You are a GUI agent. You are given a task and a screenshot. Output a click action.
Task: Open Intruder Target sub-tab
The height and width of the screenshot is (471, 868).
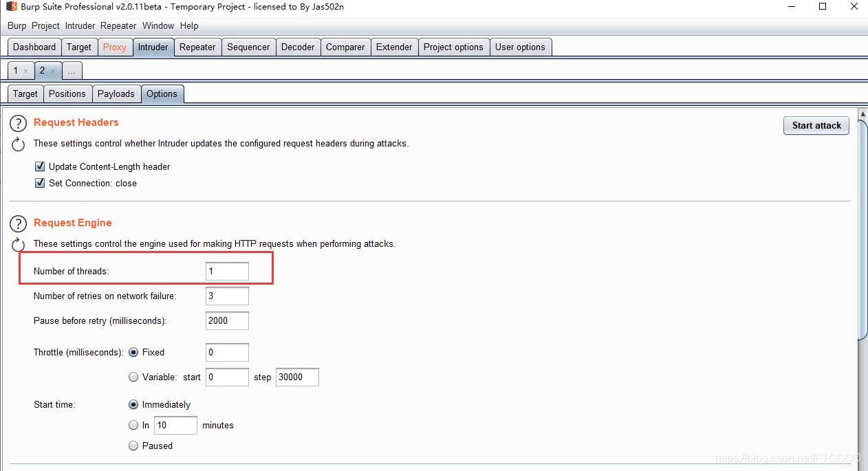[25, 94]
